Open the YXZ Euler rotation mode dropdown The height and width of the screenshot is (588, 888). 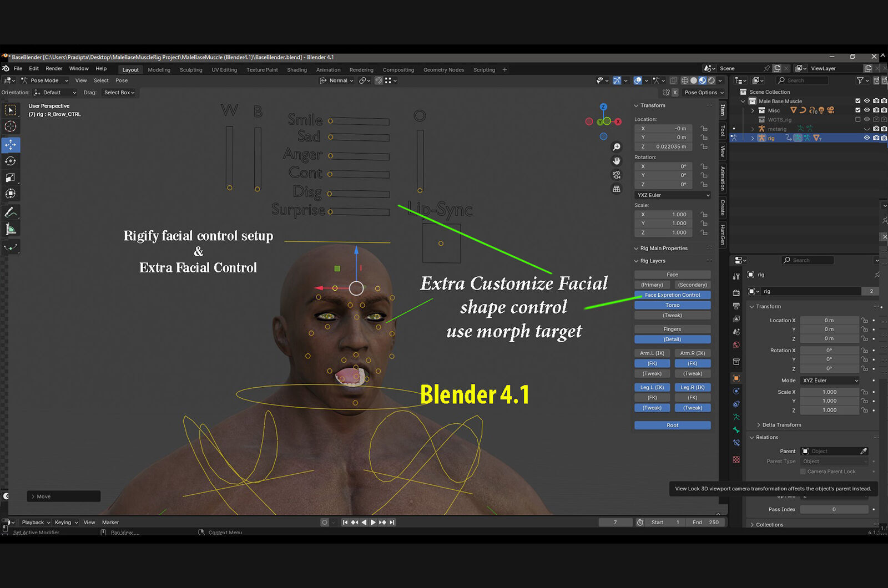tap(673, 195)
